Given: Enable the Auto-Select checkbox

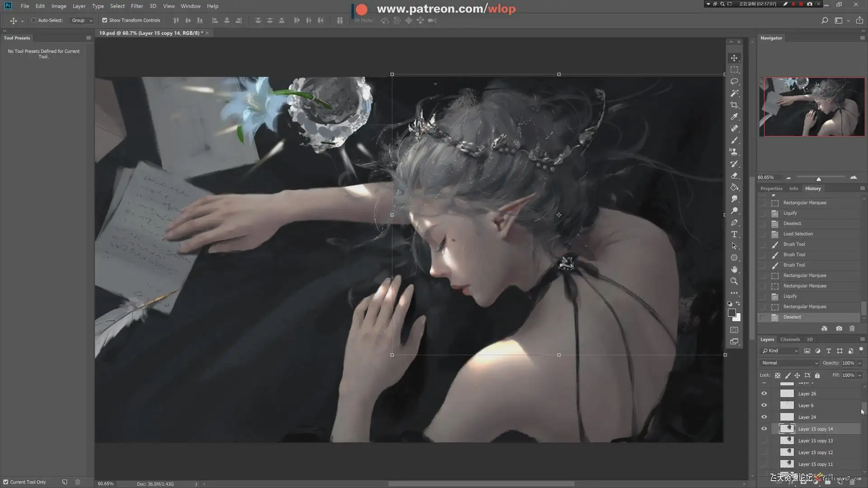Looking at the screenshot, I should 34,20.
